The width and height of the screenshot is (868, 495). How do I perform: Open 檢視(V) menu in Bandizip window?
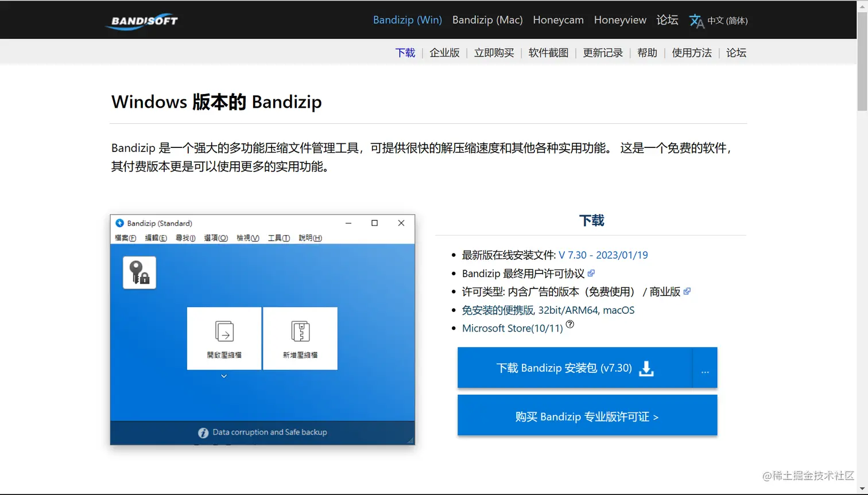[247, 238]
